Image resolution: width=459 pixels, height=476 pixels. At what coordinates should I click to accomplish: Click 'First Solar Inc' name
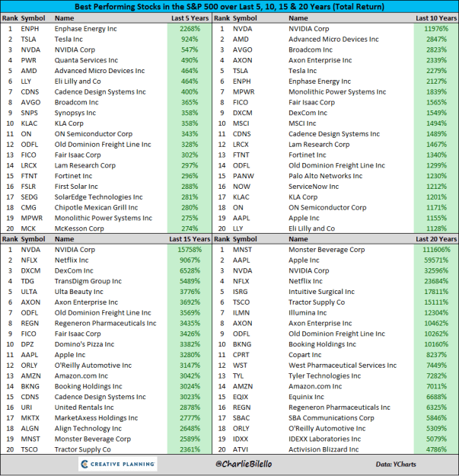point(76,187)
